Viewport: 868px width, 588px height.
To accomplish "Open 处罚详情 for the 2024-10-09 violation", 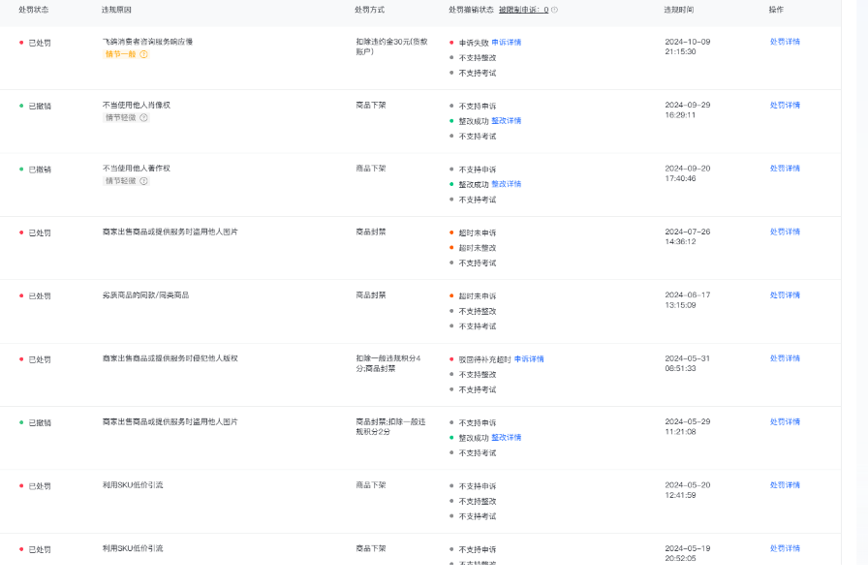I will pyautogui.click(x=785, y=42).
